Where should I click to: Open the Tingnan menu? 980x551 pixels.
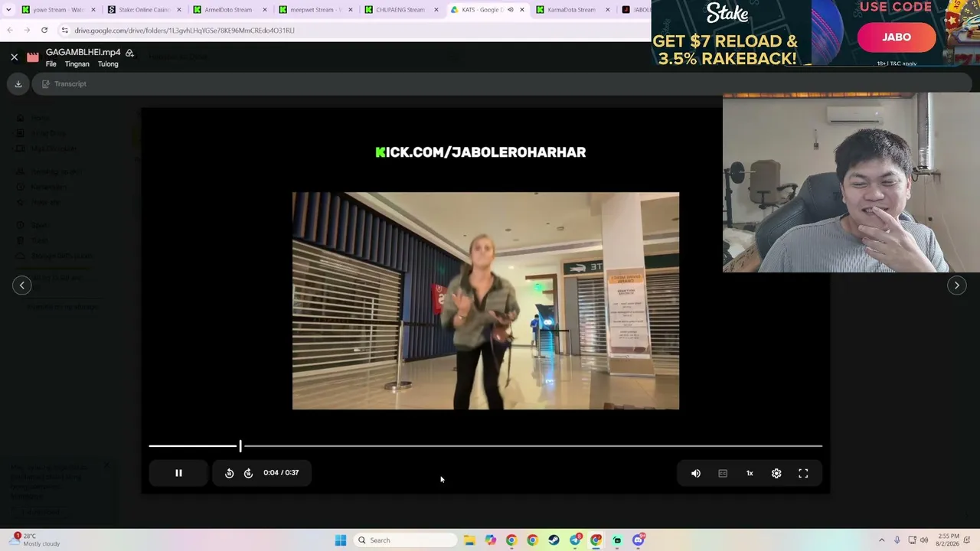click(x=77, y=64)
